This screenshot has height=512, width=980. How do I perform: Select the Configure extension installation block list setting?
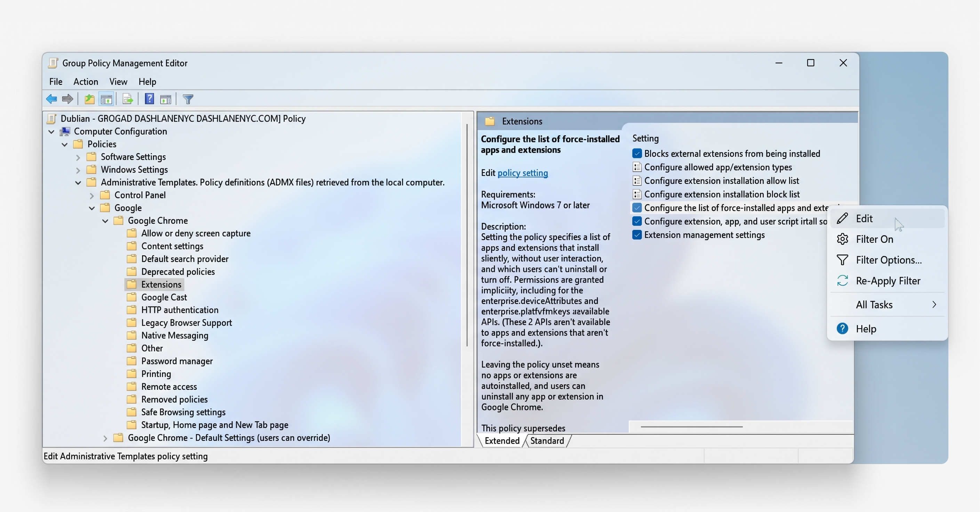[x=716, y=194]
